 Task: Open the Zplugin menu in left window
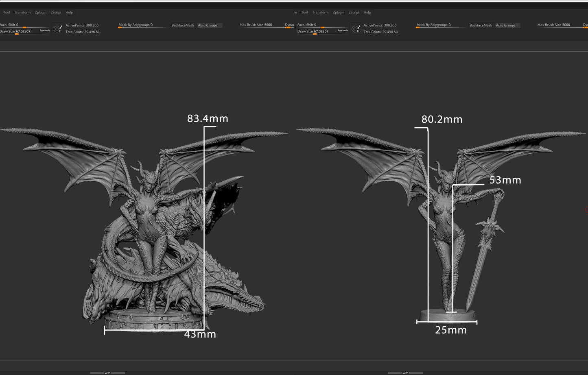pos(41,13)
